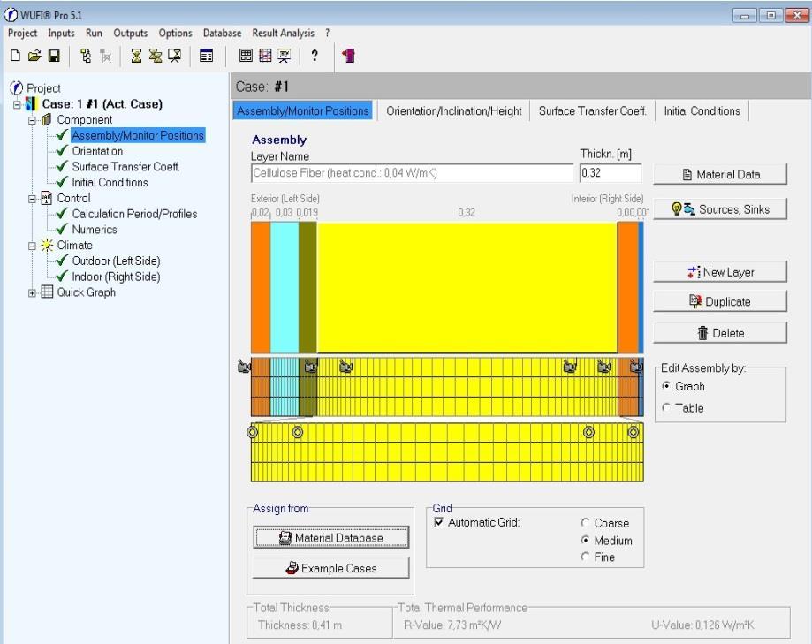Click the result graphs red chart icon
Screen dimensions: 812x644
(265, 56)
